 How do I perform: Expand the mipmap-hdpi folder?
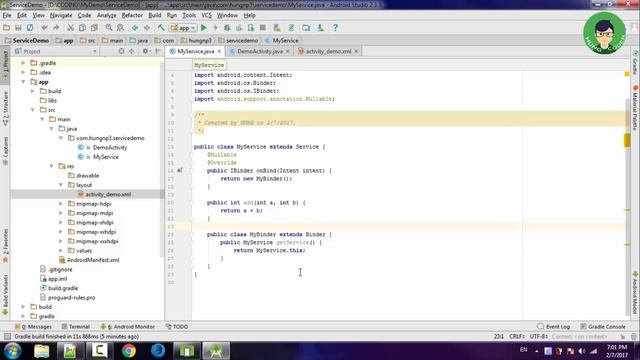[61, 204]
